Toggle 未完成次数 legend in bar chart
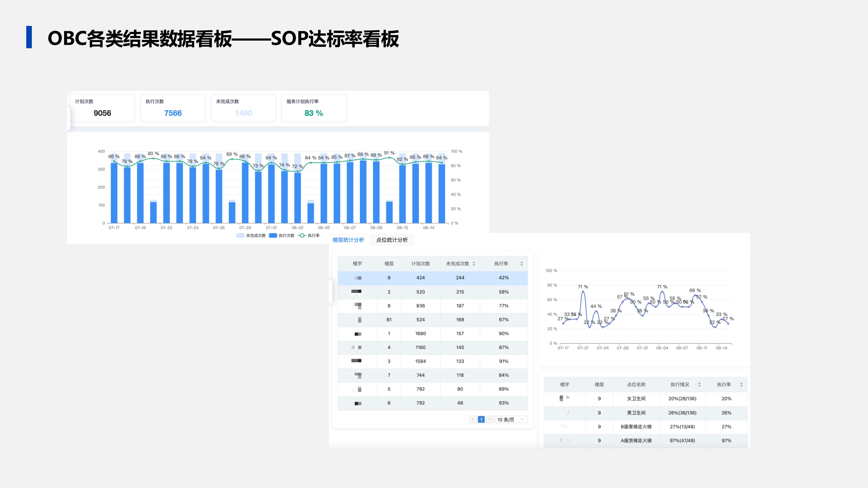The image size is (868, 488). click(x=251, y=235)
